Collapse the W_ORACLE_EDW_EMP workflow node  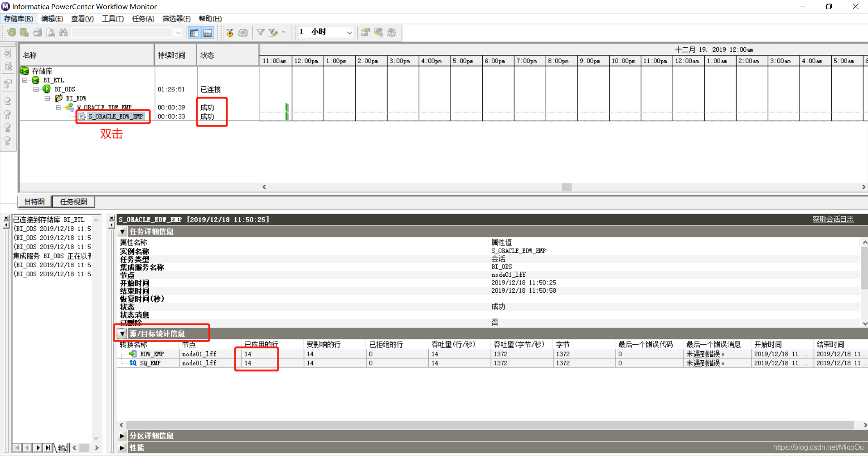(59, 108)
